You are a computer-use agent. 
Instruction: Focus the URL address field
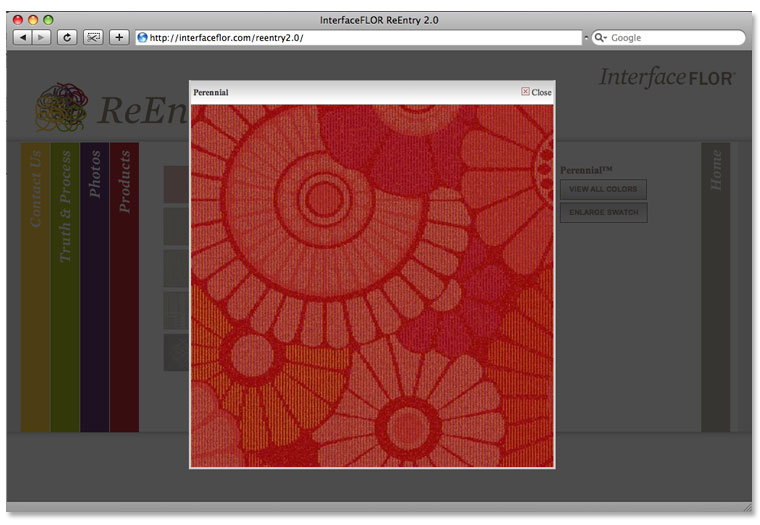point(359,37)
